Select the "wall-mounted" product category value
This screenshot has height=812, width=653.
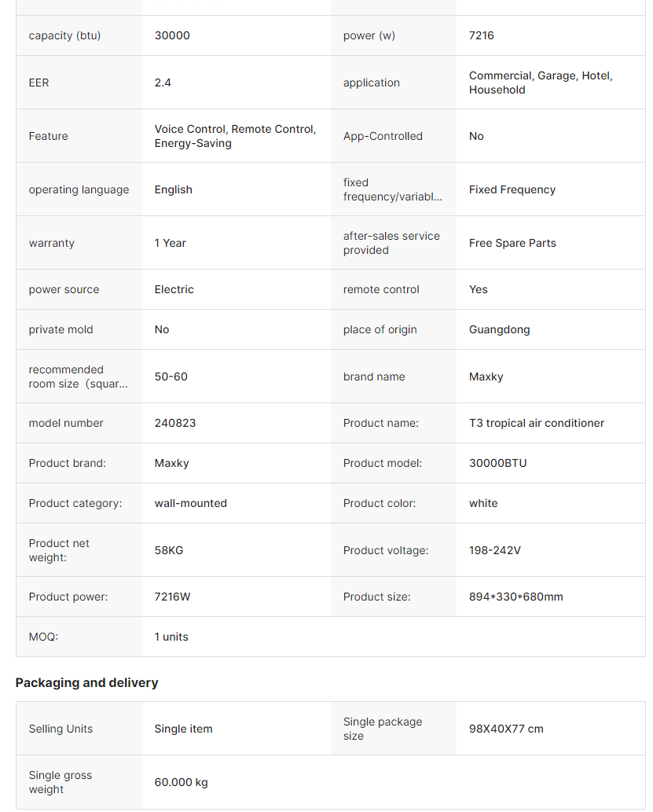tap(190, 503)
